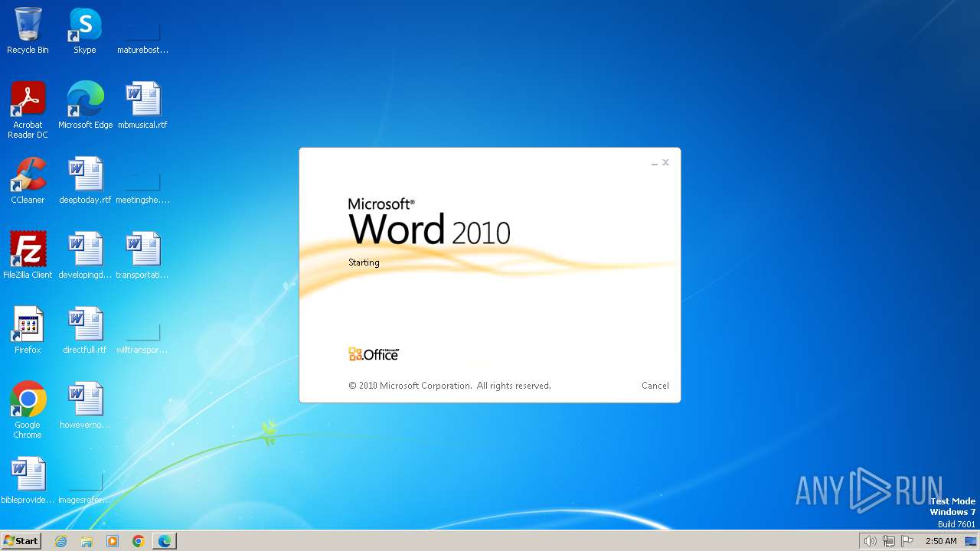Screen dimensions: 980x551
Task: Select the Firefox desktop shortcut
Action: click(28, 331)
